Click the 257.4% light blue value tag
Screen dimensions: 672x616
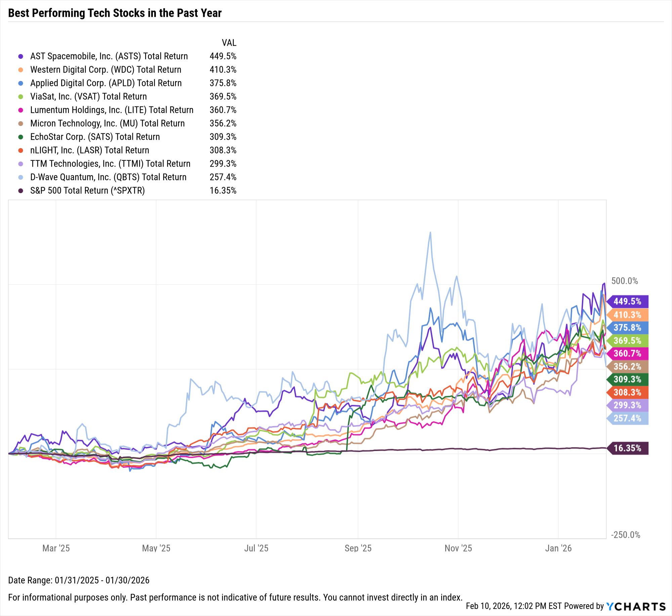point(627,418)
